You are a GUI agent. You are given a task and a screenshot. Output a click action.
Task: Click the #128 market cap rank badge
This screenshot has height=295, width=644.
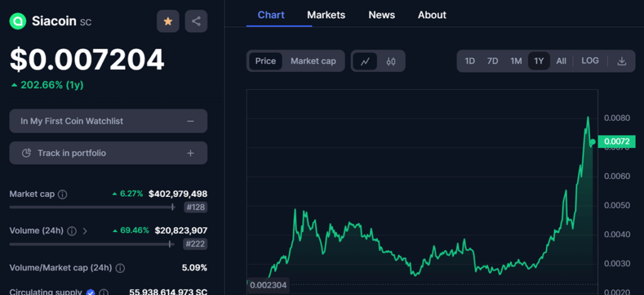pos(196,208)
